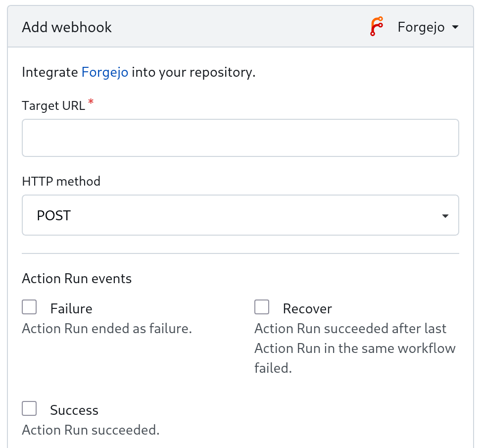Viewport: 481px width, 448px height.
Task: Open the HTTP method POST dropdown
Action: point(240,215)
